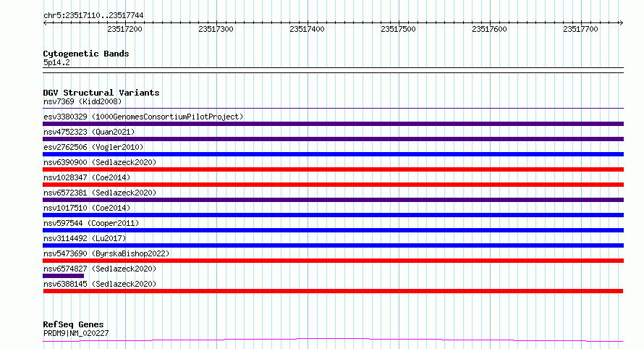This screenshot has height=349, width=644.
Task: Click the right arrow of the ruler
Action: 621,23
